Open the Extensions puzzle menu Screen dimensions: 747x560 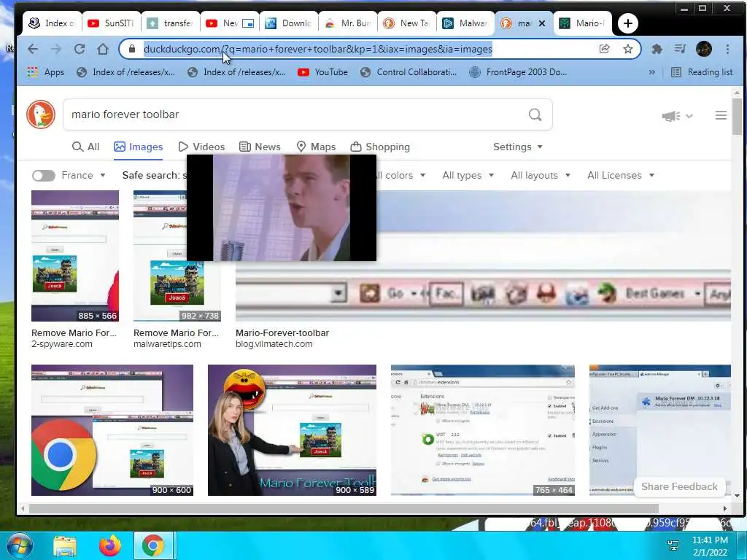click(x=657, y=49)
